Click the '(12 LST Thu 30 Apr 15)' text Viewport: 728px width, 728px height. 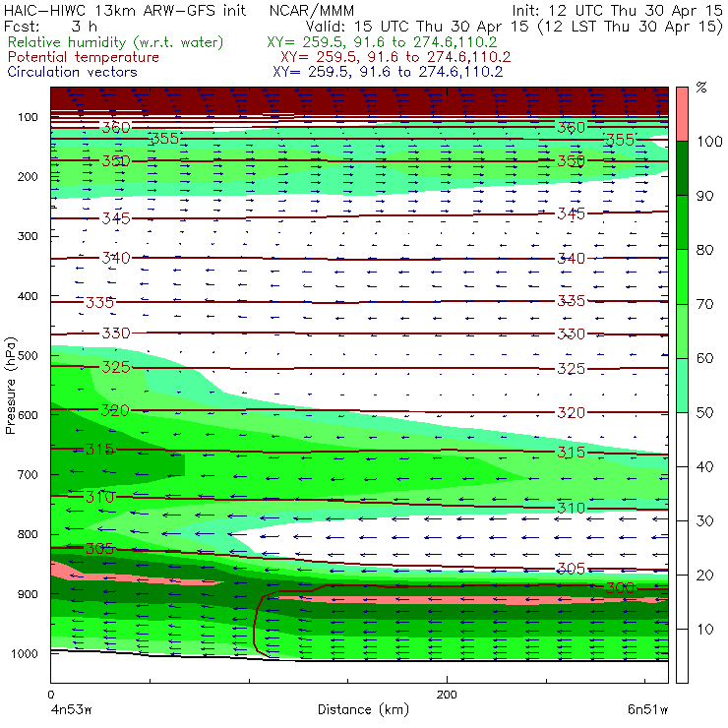[630, 27]
